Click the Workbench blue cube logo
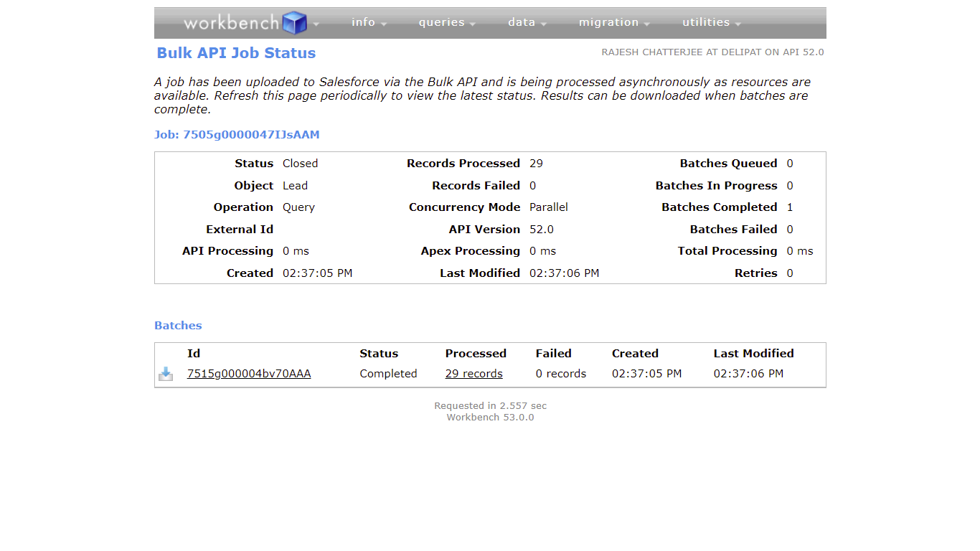 [x=294, y=23]
